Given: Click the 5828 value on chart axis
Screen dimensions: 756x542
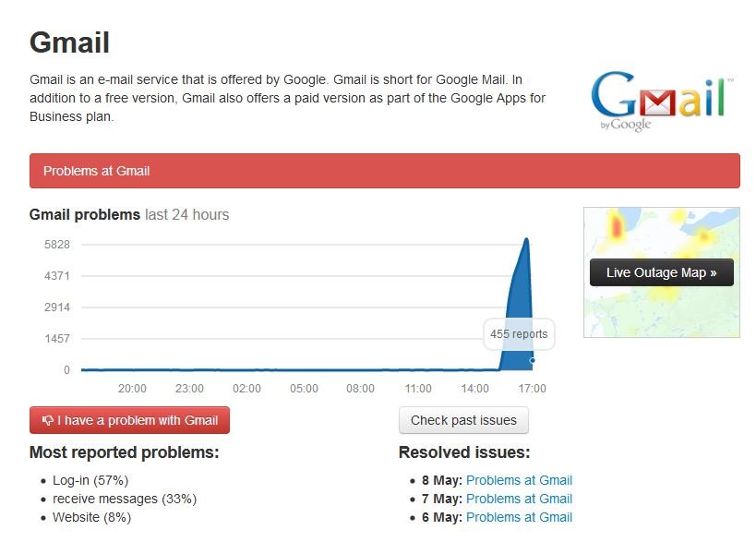Looking at the screenshot, I should (57, 245).
